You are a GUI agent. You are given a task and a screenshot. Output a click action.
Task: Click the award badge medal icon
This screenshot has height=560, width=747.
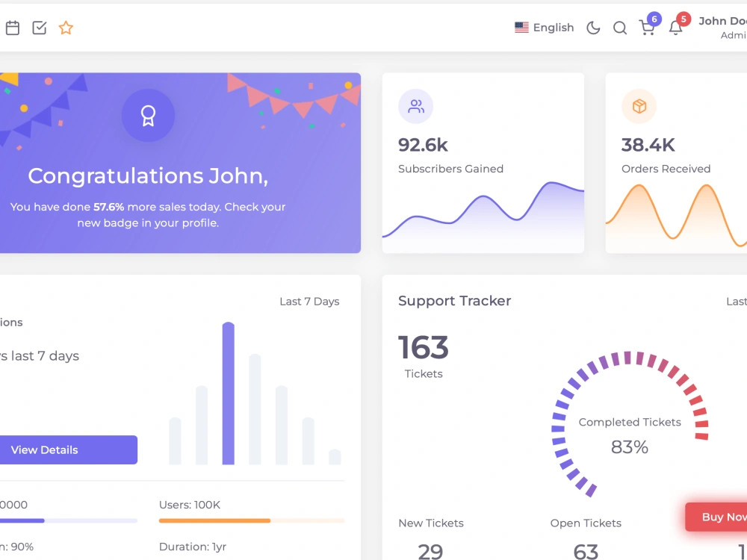point(148,116)
